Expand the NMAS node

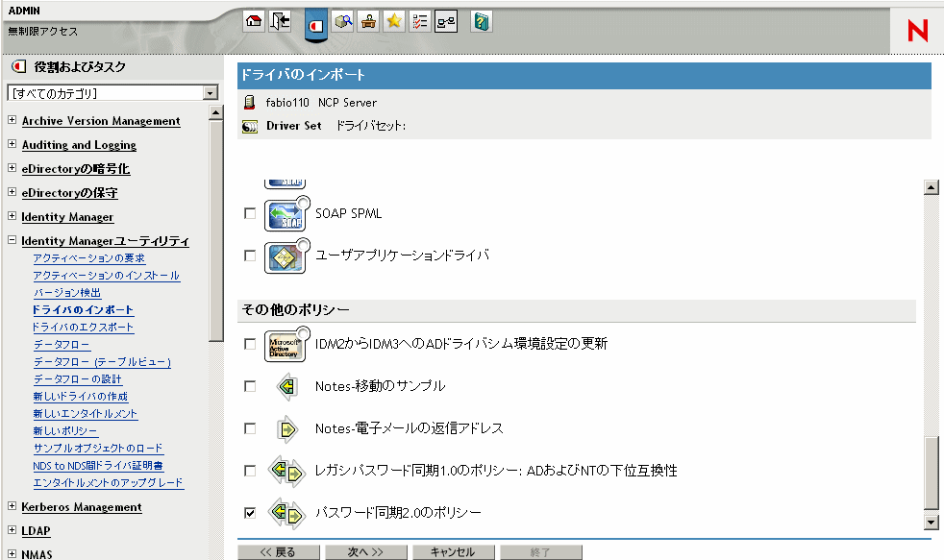12,553
